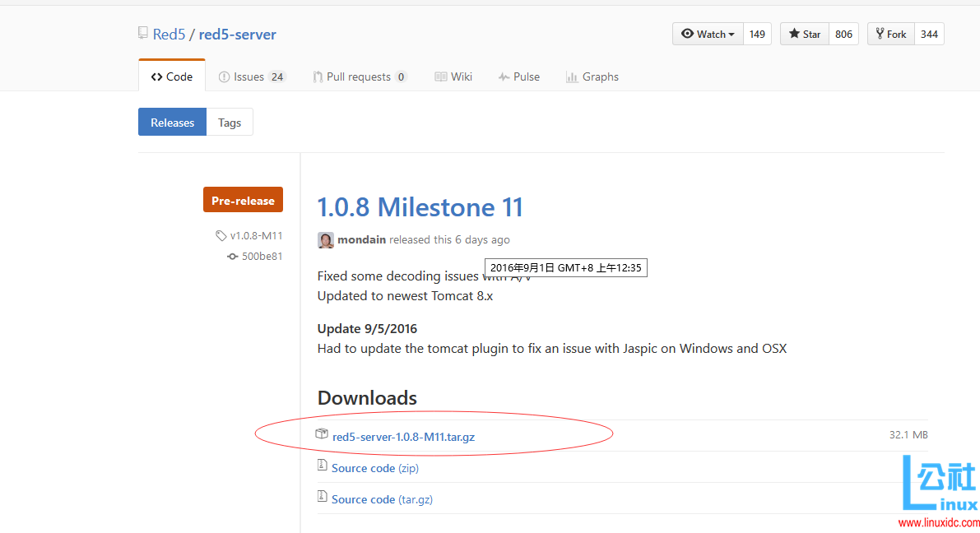The width and height of the screenshot is (980, 533).
Task: Click the tag icon next to v1.0.8-M11
Action: click(221, 235)
